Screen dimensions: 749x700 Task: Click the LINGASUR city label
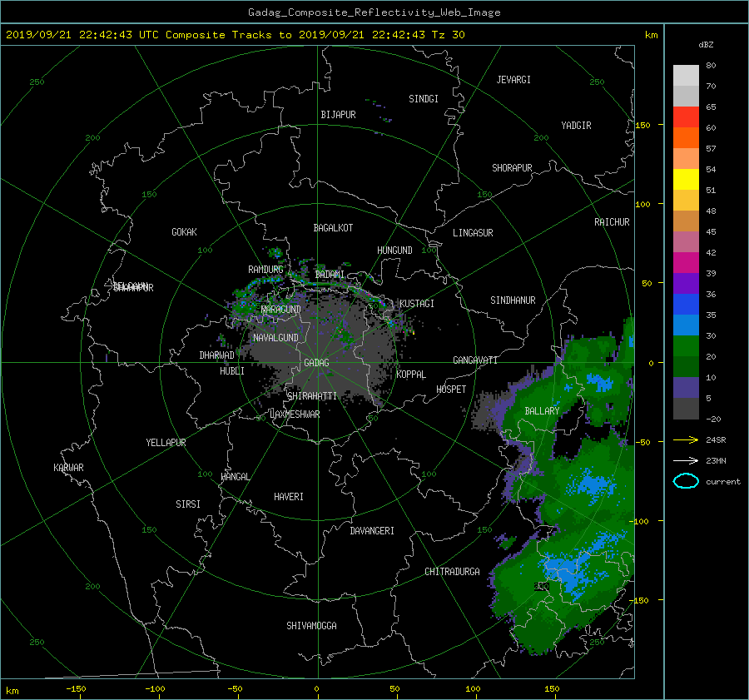pyautogui.click(x=473, y=233)
